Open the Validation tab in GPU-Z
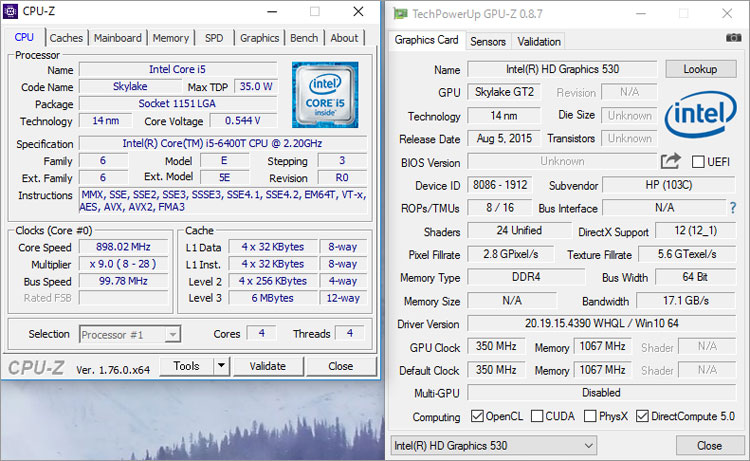 539,42
